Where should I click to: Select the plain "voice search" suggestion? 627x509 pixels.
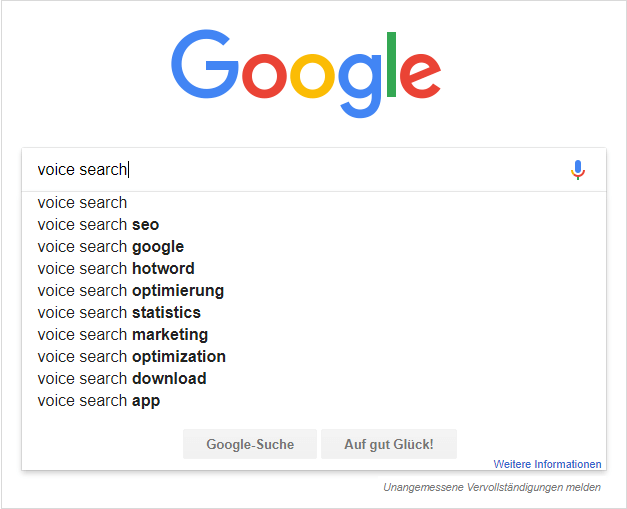coord(83,203)
